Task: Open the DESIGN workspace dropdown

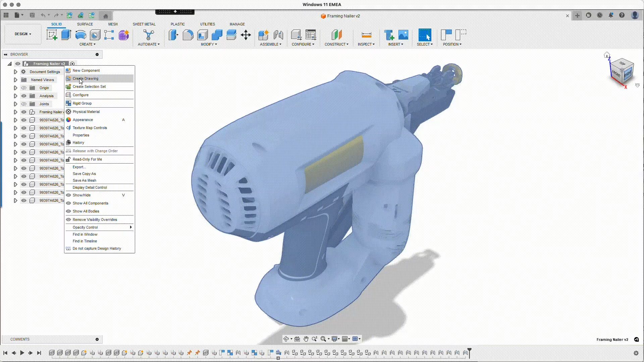Action: [x=22, y=34]
